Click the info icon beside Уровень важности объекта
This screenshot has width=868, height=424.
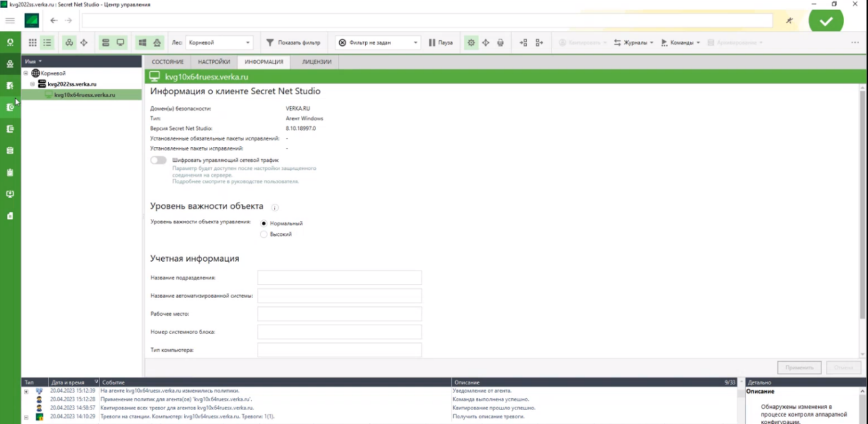(274, 207)
